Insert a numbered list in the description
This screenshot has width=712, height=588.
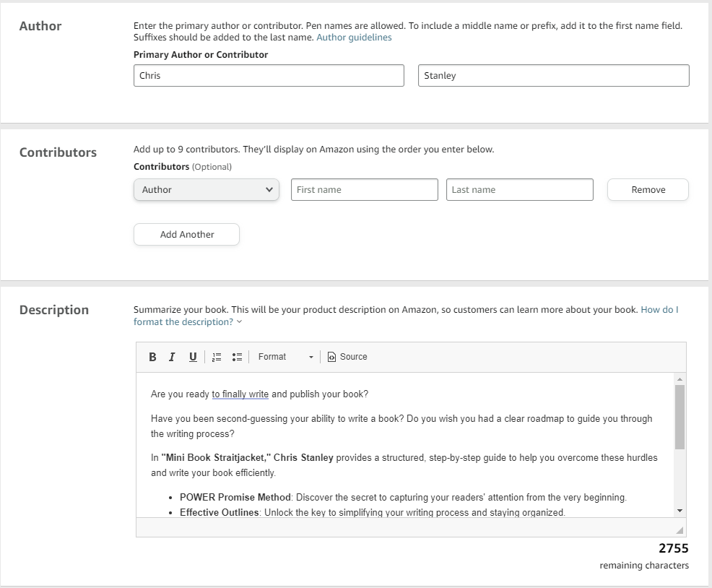217,357
